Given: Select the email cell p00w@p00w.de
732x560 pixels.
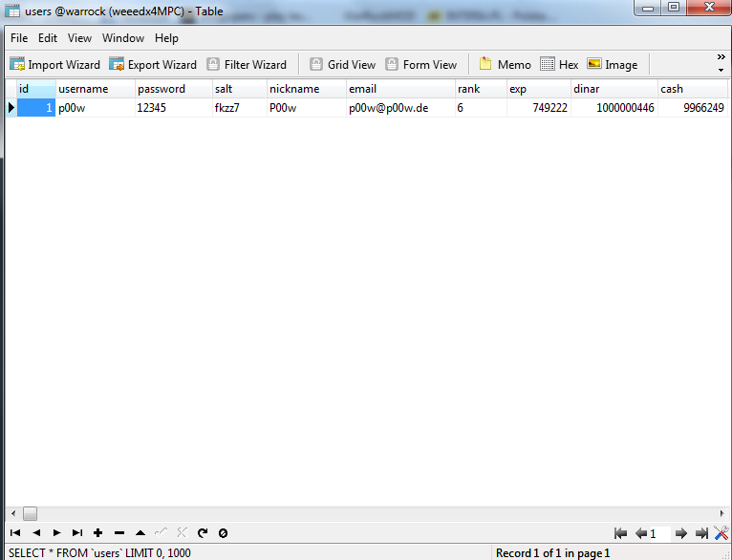Looking at the screenshot, I should (x=400, y=108).
